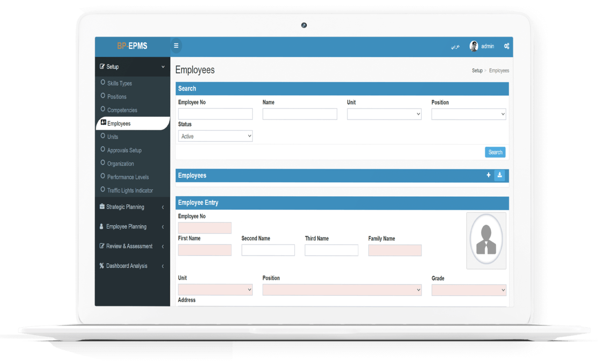Click the Employee No search field

tap(215, 114)
